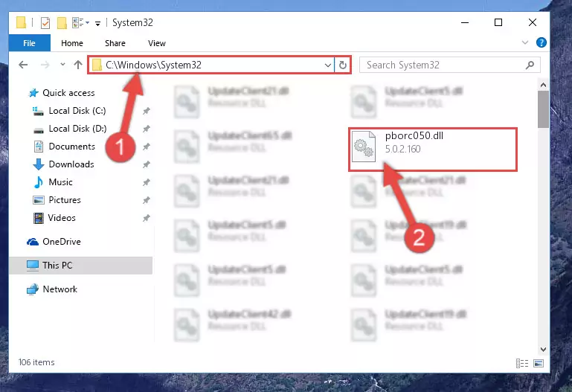Click the pin icon next to Music
This screenshot has height=392, width=572.
tap(147, 182)
